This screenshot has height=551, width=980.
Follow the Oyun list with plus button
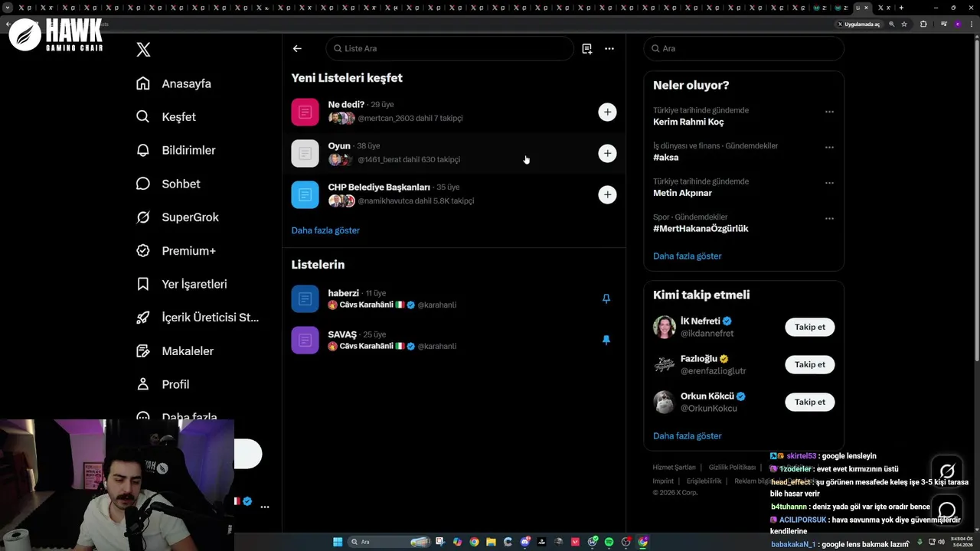click(x=607, y=153)
